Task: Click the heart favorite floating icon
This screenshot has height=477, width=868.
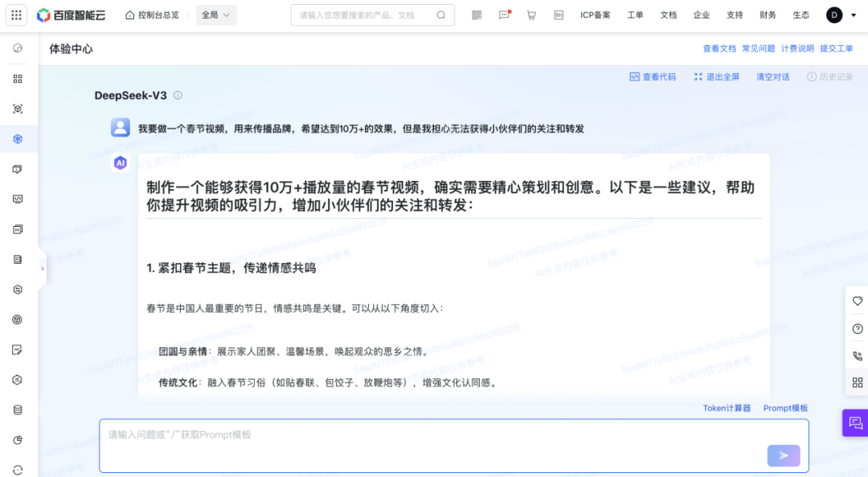Action: coord(858,302)
